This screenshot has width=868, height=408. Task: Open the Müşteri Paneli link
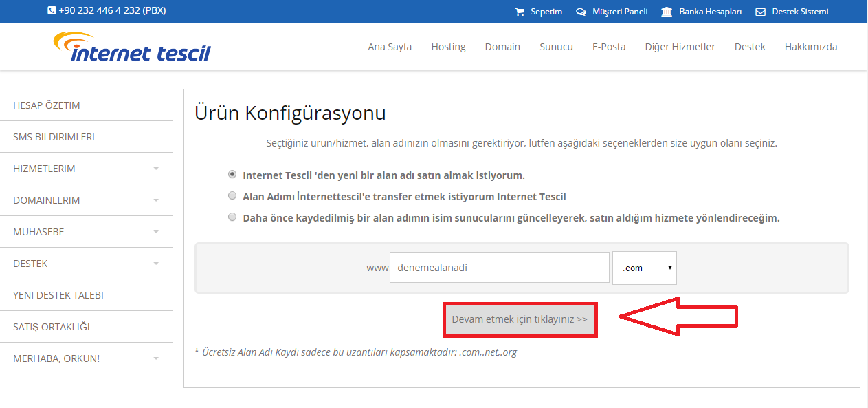(620, 12)
